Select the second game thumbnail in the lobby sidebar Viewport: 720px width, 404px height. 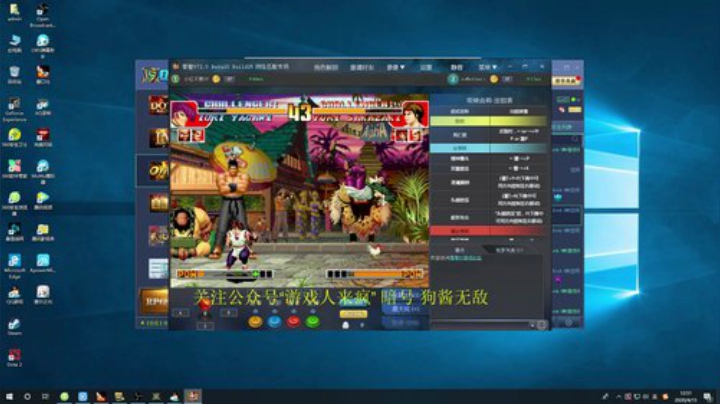point(158,138)
